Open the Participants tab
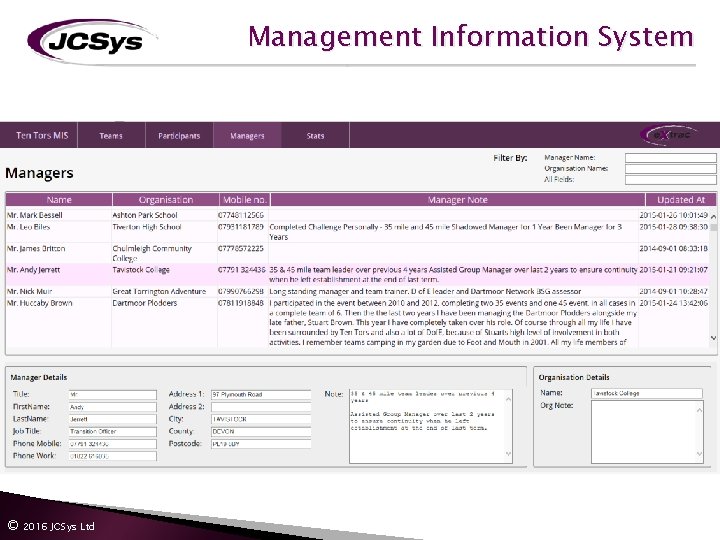 [179, 135]
